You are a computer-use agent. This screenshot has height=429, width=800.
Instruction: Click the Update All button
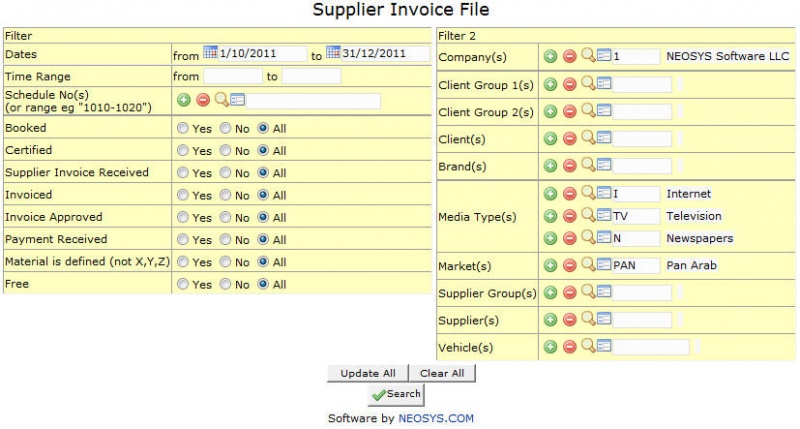(x=368, y=373)
